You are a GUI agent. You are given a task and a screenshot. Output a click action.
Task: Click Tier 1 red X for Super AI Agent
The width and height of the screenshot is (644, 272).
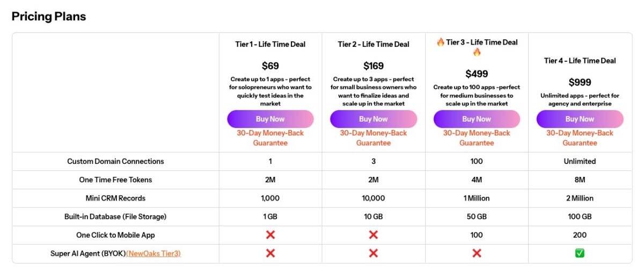(270, 253)
